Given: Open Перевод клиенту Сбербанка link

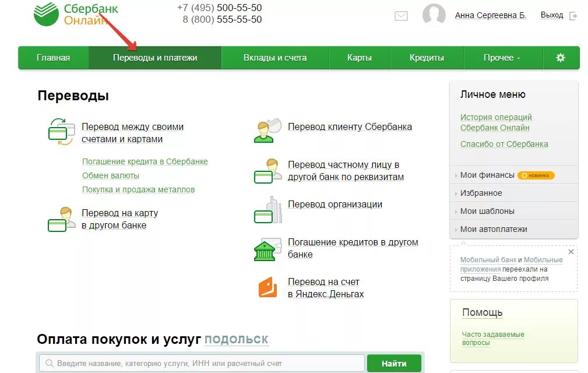Looking at the screenshot, I should pyautogui.click(x=350, y=126).
